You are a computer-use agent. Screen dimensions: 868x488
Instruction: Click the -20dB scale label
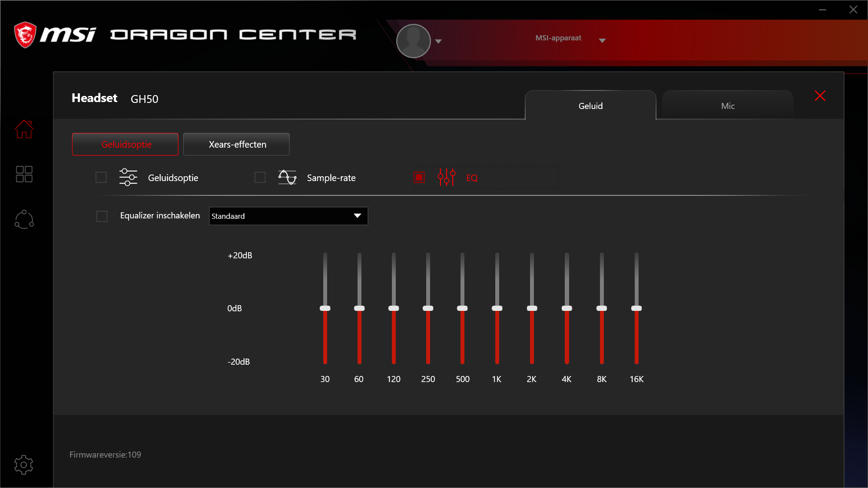239,362
